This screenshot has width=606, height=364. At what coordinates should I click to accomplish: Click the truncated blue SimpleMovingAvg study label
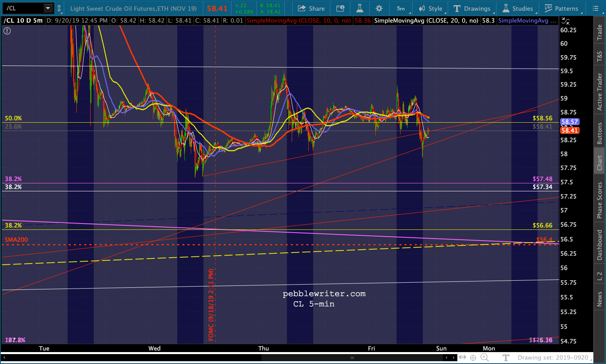tap(527, 21)
